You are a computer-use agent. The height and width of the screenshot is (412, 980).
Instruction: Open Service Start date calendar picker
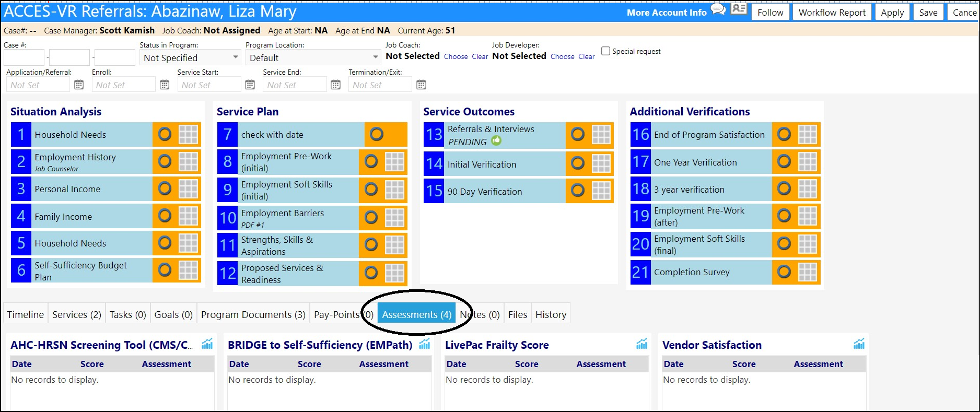pos(250,85)
